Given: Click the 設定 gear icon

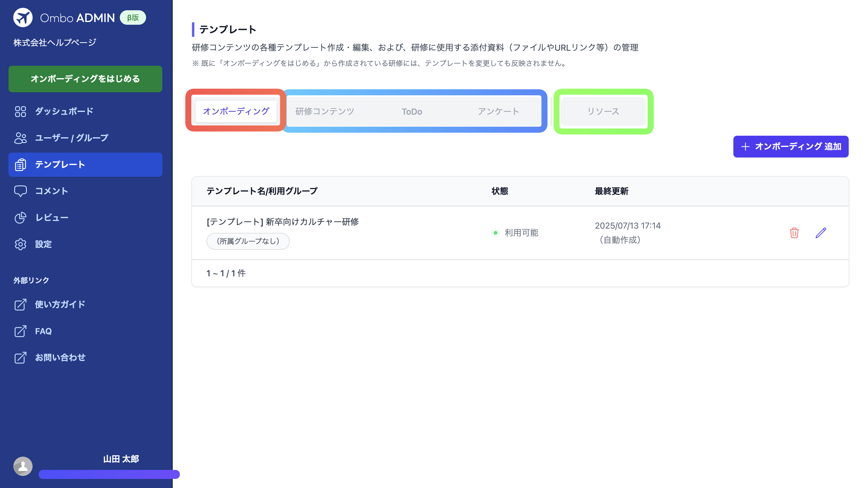Looking at the screenshot, I should [20, 244].
